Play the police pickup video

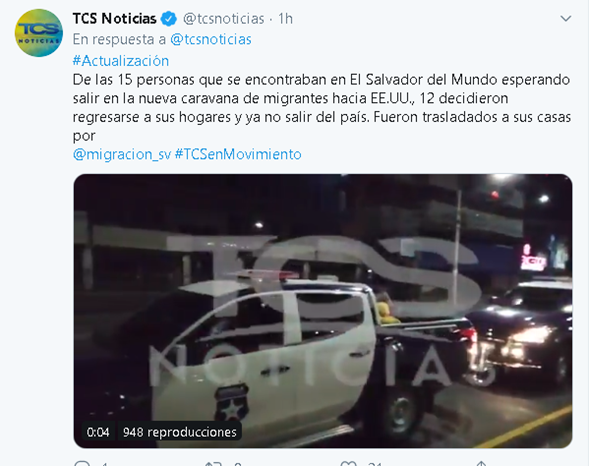point(323,311)
